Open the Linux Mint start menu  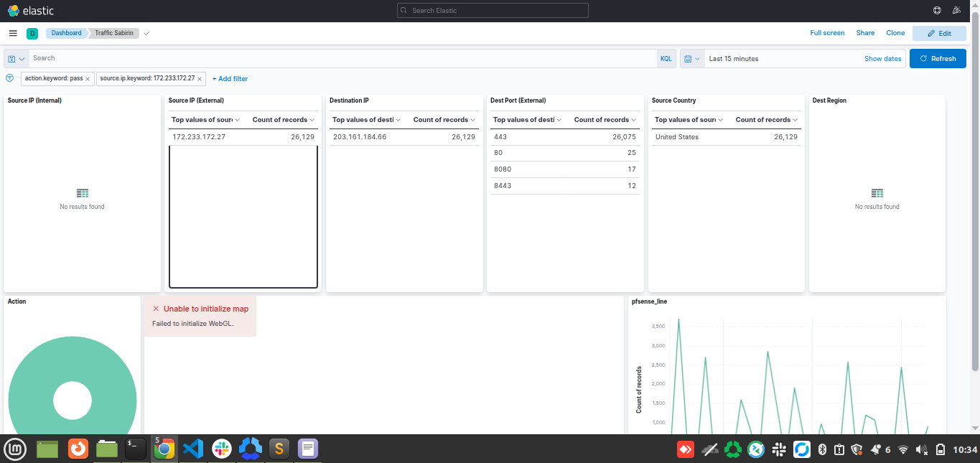[x=15, y=449]
